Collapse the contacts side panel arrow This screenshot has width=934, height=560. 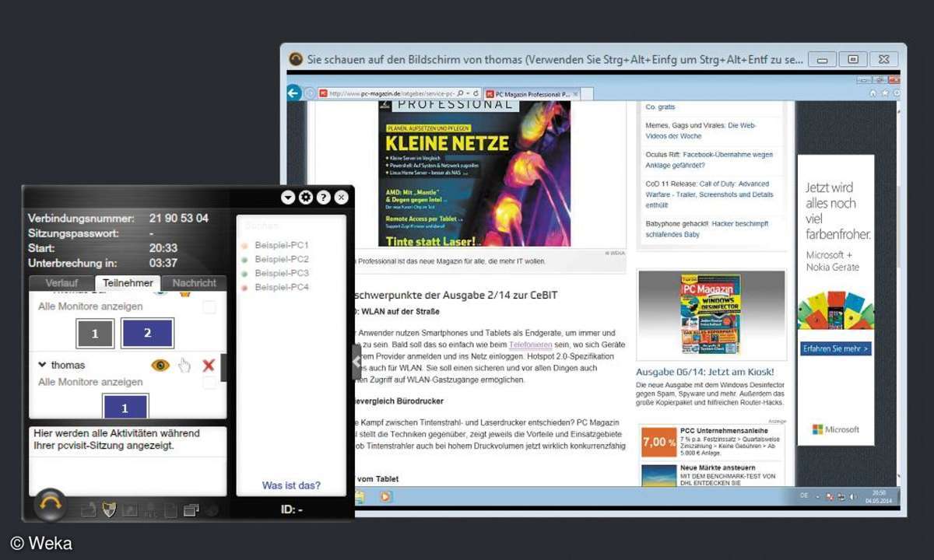click(356, 362)
